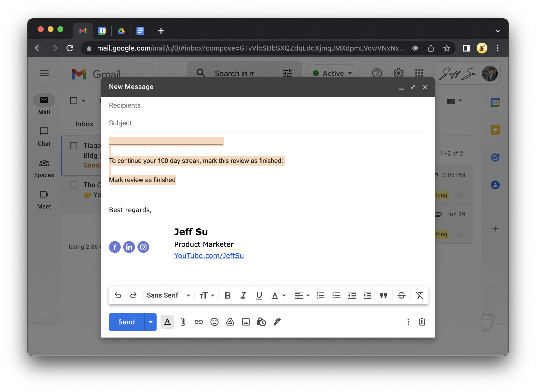Image resolution: width=536 pixels, height=392 pixels.
Task: Switch to the Gmail browser tab
Action: coord(83,31)
